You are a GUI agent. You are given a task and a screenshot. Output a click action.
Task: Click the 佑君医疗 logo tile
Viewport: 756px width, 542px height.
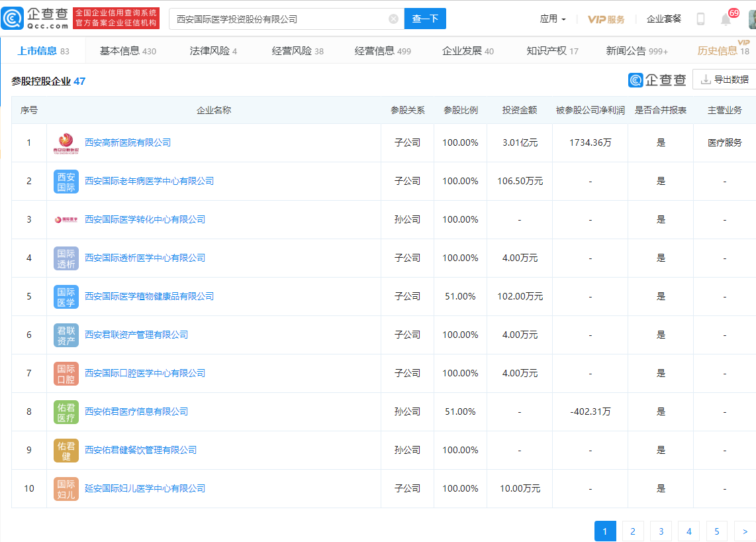click(x=66, y=411)
